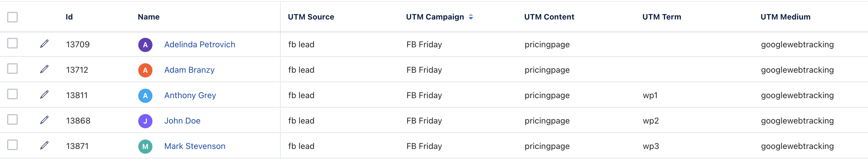Viewport: 868px width, 159px height.
Task: Click Adelinda Petrovich's purple avatar
Action: click(x=145, y=45)
